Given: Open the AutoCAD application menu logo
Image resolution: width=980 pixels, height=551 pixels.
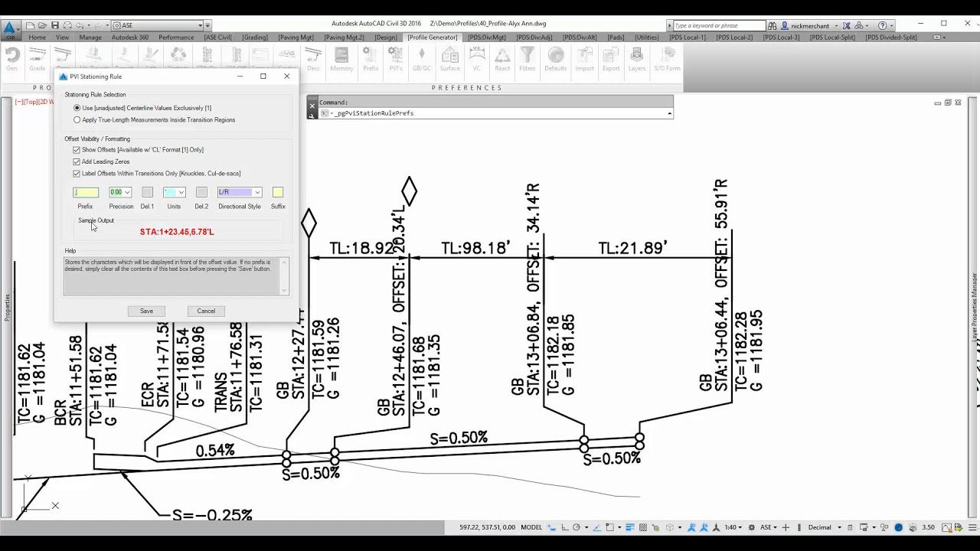Looking at the screenshot, I should pos(10,29).
